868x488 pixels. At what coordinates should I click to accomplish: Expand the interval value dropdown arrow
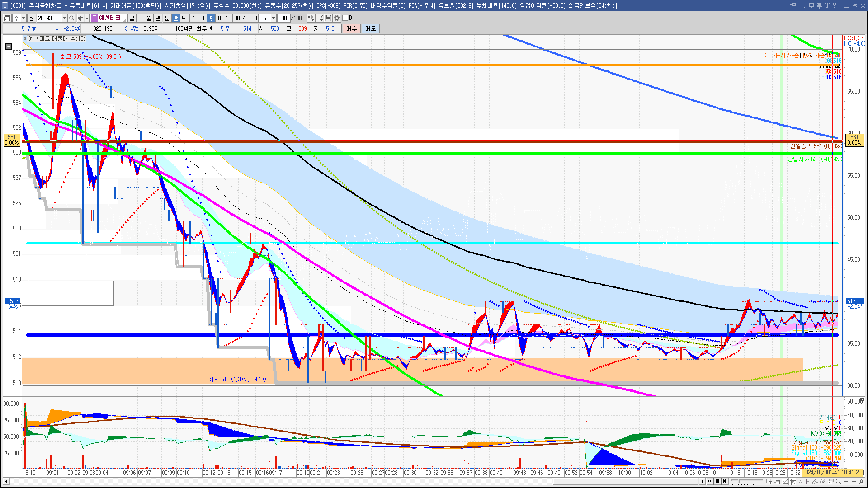273,18
